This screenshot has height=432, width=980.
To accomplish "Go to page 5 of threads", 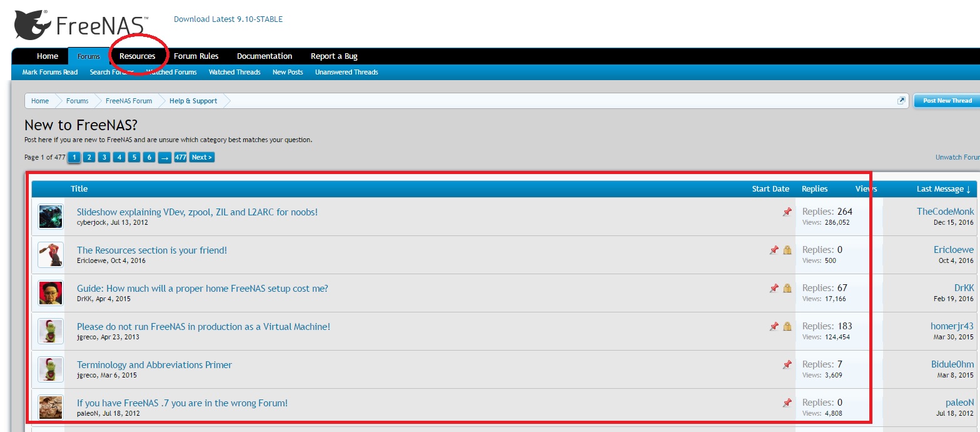I will tap(134, 157).
